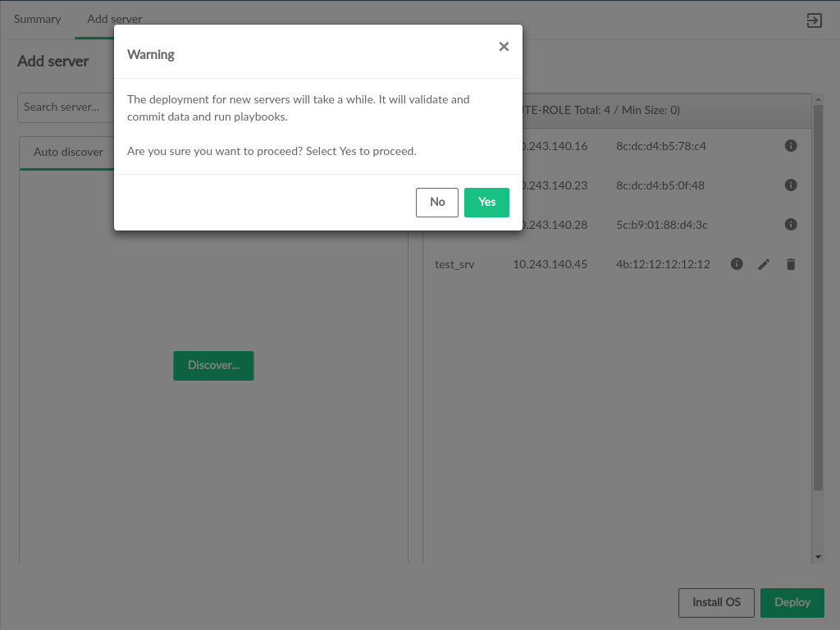Screen dimensions: 840x630
Task: Focus the Search server input field
Action: point(66,107)
